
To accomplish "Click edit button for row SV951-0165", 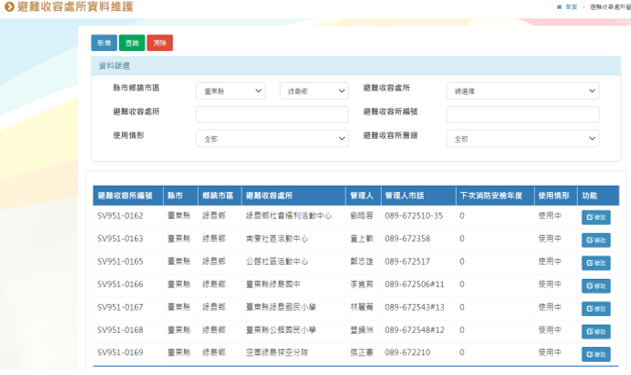I will point(596,263).
